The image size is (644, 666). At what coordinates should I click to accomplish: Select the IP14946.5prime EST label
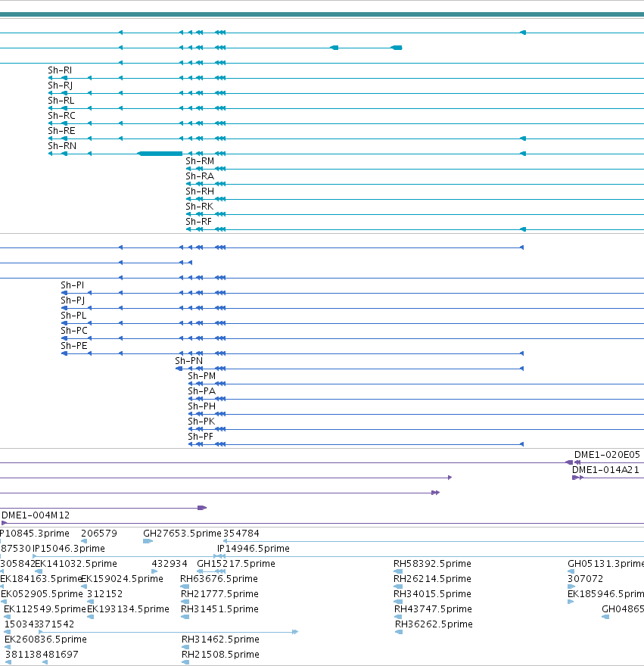(254, 549)
